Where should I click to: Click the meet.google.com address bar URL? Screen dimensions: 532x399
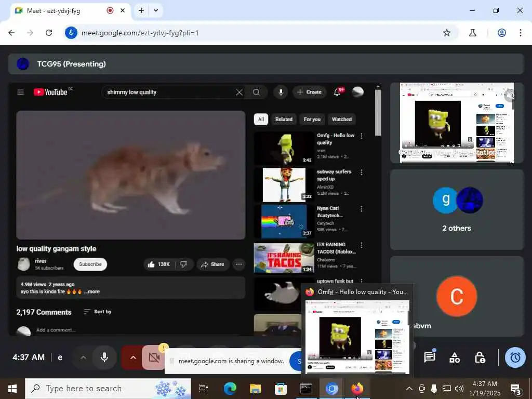click(140, 33)
